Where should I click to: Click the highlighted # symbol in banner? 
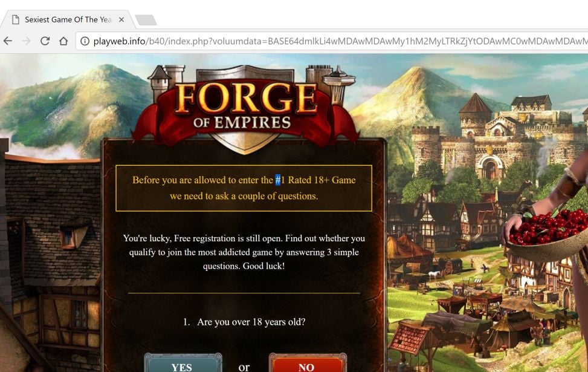click(x=278, y=180)
